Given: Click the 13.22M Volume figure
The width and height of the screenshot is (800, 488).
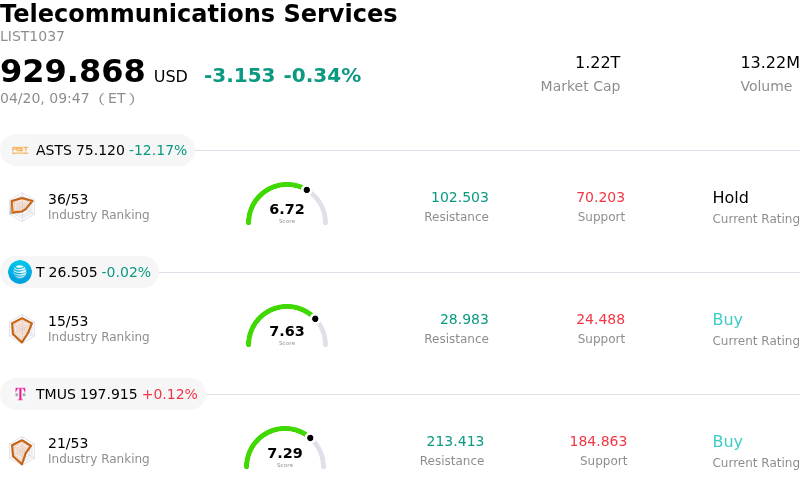Looking at the screenshot, I should pos(769,63).
